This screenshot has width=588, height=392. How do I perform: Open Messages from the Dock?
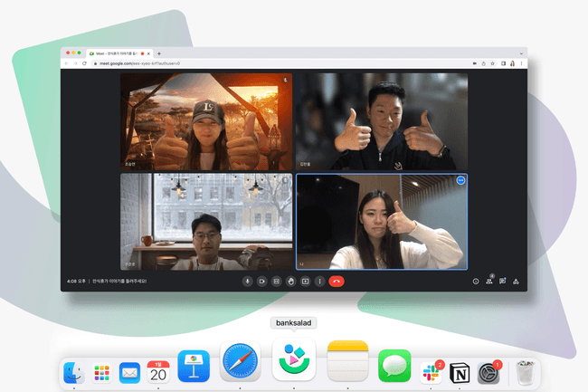(394, 366)
